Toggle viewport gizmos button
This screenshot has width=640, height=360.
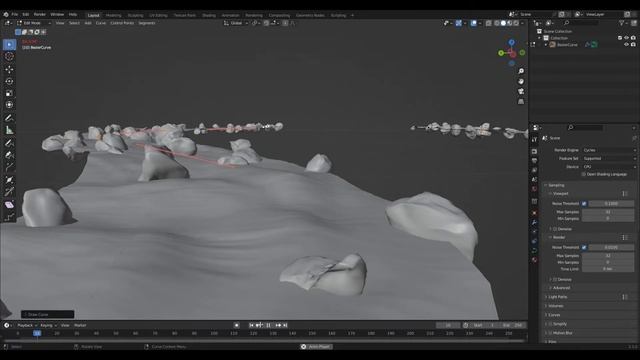[459, 23]
